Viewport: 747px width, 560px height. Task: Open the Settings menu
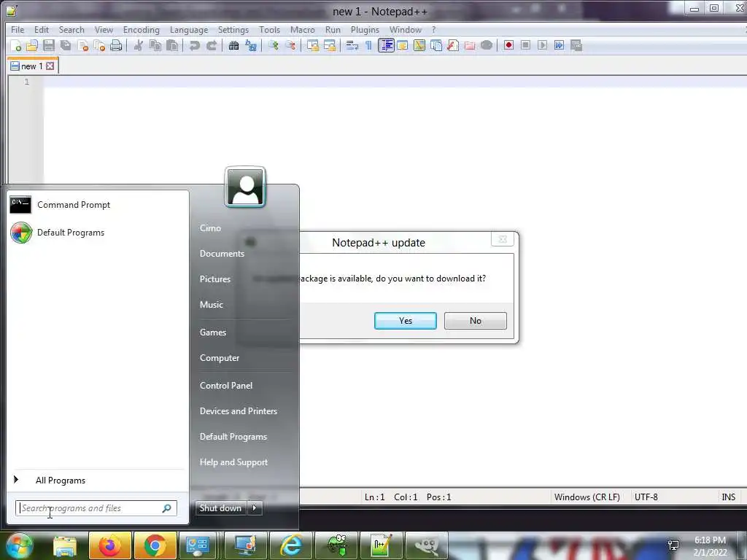(x=233, y=29)
